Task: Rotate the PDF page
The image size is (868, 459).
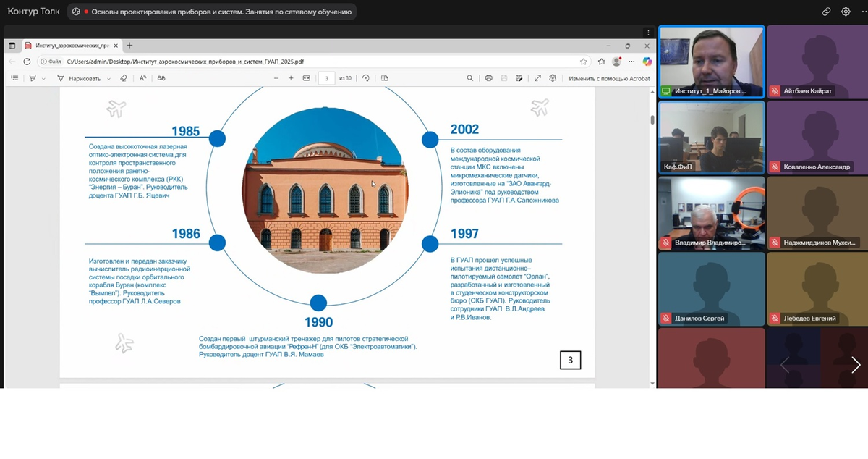Action: click(x=366, y=78)
